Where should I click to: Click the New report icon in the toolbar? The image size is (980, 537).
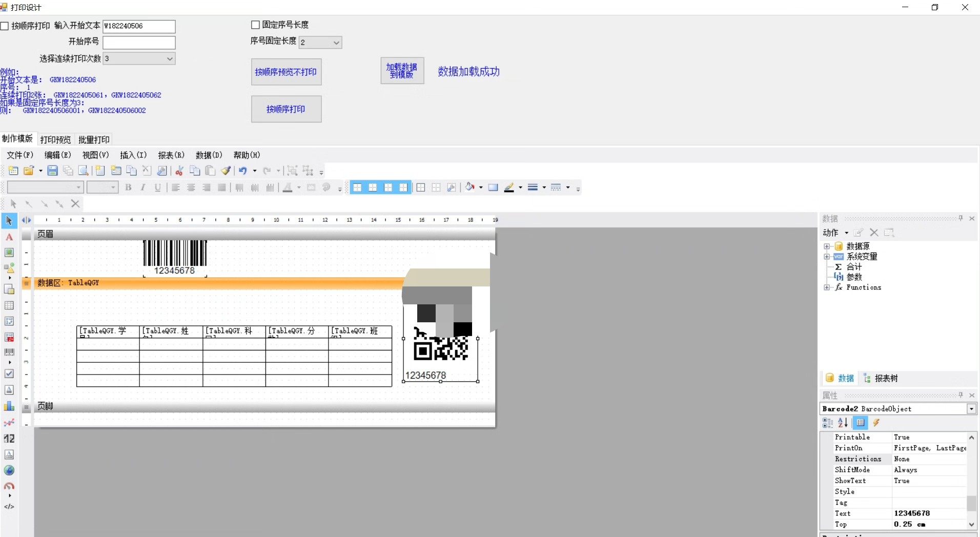[13, 171]
